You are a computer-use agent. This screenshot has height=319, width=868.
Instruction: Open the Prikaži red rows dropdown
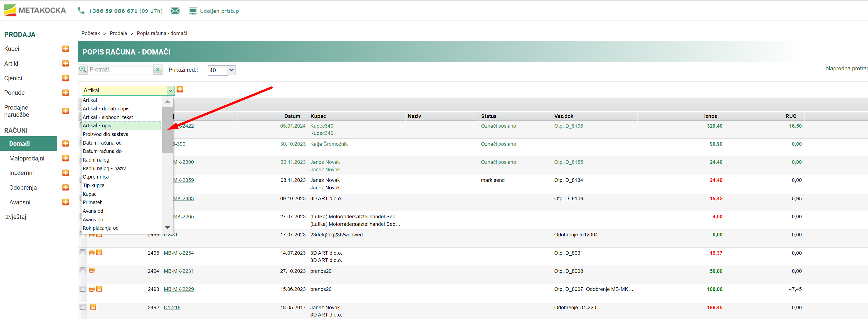coord(231,70)
